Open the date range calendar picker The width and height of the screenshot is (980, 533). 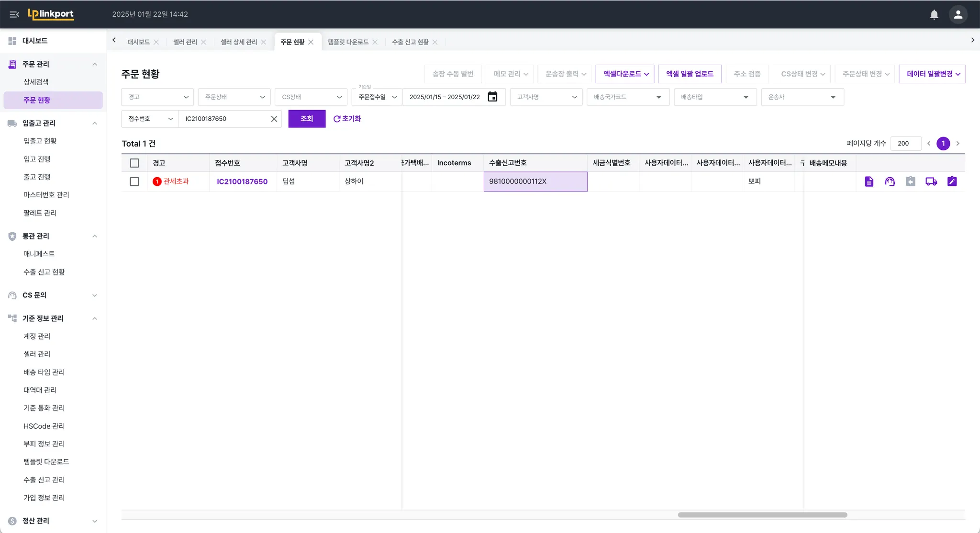(492, 97)
